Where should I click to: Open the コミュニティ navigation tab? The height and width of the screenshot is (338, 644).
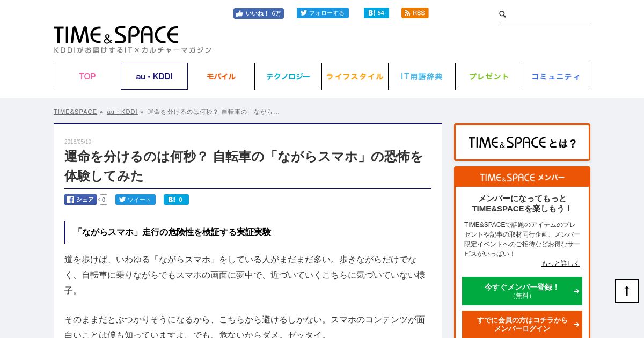click(x=555, y=76)
